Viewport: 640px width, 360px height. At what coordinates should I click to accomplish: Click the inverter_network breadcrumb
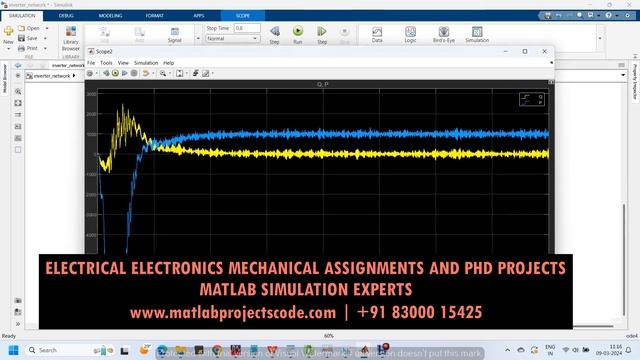tap(52, 76)
